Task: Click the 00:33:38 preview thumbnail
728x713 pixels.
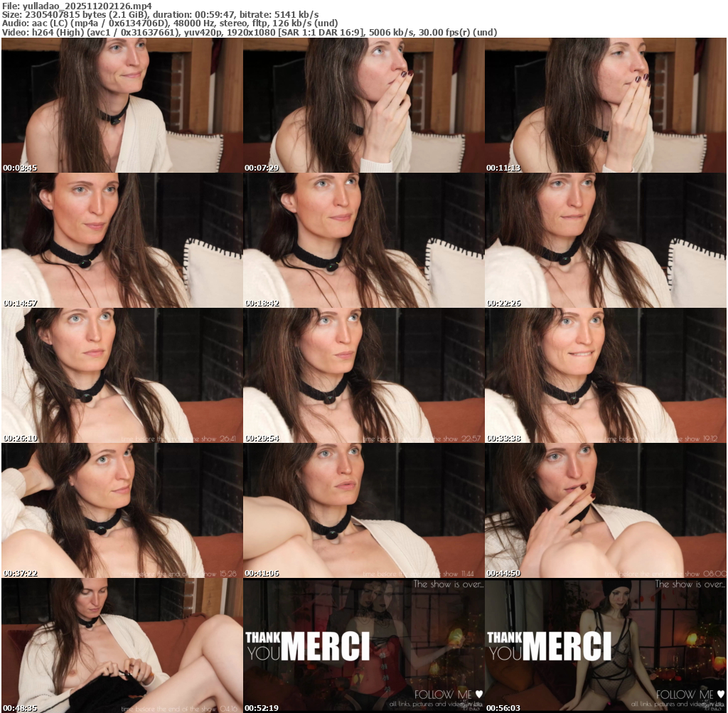Action: 605,375
